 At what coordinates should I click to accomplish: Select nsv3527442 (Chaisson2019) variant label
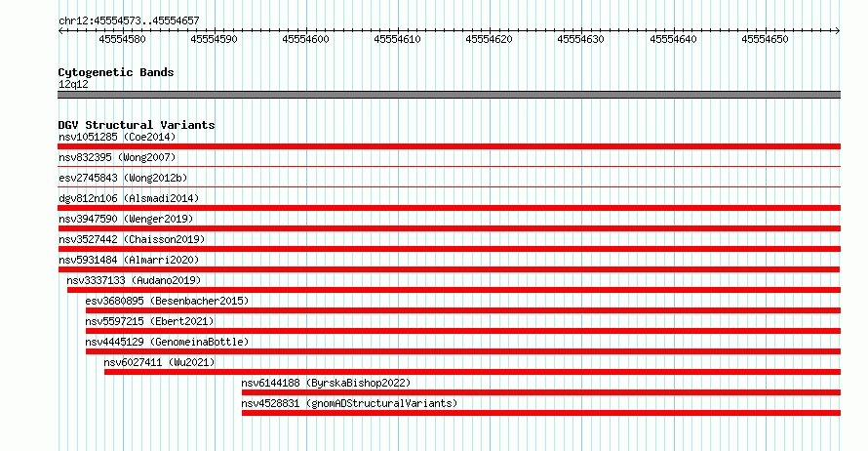coord(132,239)
